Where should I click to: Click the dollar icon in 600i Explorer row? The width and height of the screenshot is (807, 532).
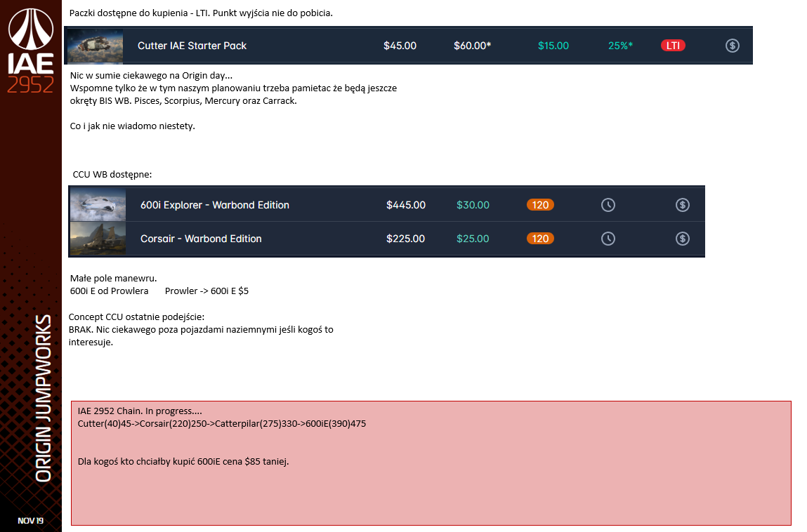click(x=683, y=205)
